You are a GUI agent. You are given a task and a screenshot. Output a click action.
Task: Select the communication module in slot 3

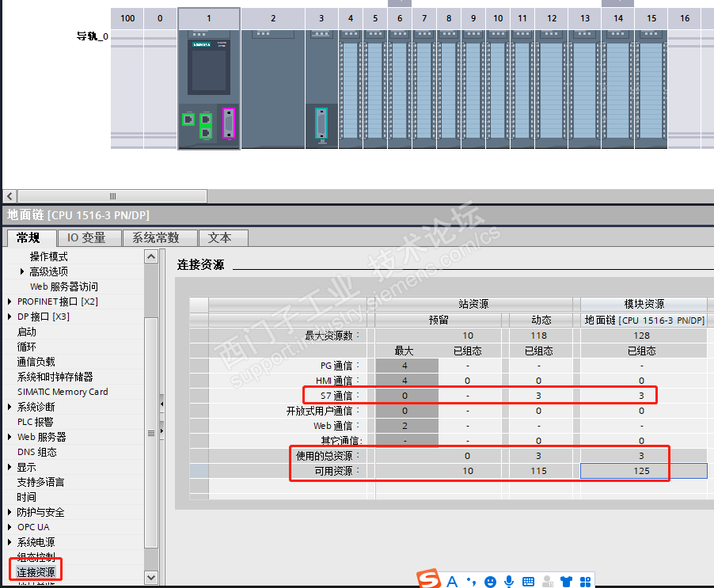coord(321,89)
